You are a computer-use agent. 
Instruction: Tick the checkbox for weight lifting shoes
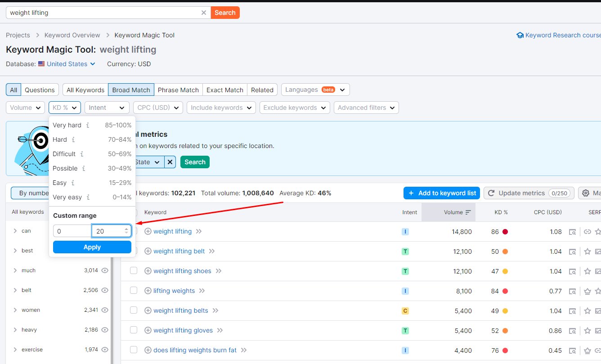tap(134, 270)
